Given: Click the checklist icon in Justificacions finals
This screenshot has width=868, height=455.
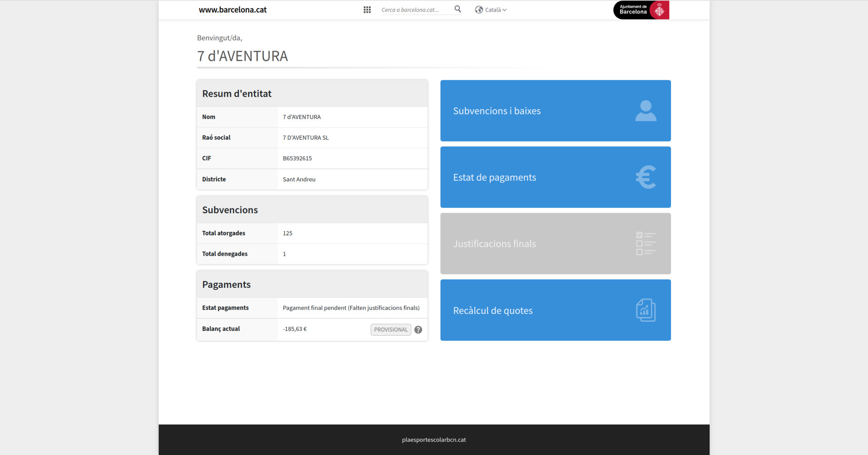Looking at the screenshot, I should [646, 244].
